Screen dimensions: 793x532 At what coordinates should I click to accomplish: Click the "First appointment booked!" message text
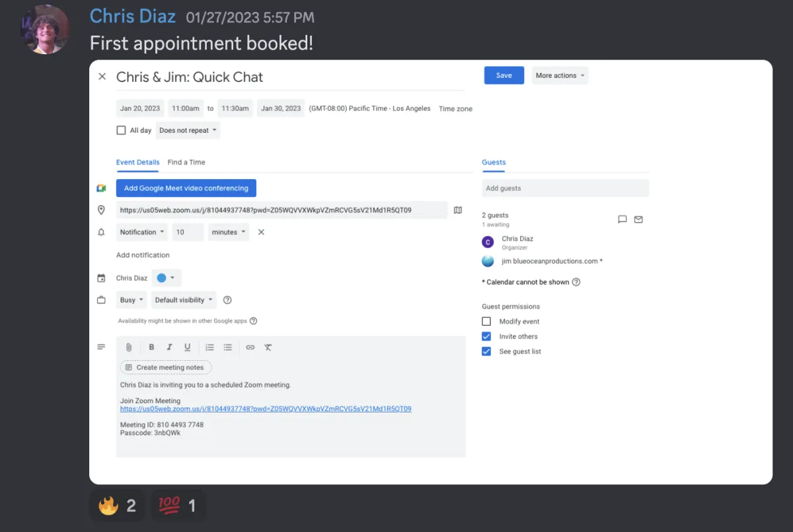point(202,44)
